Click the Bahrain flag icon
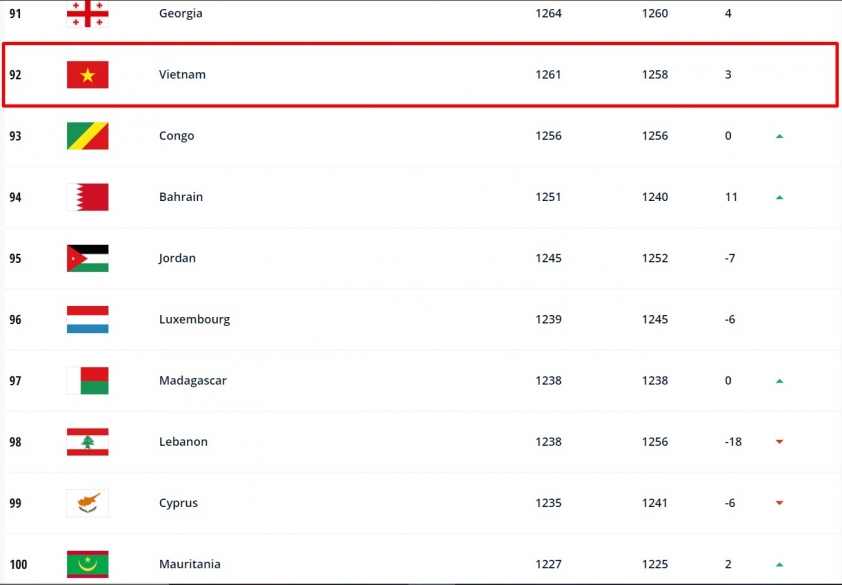This screenshot has width=842, height=585. [88, 197]
